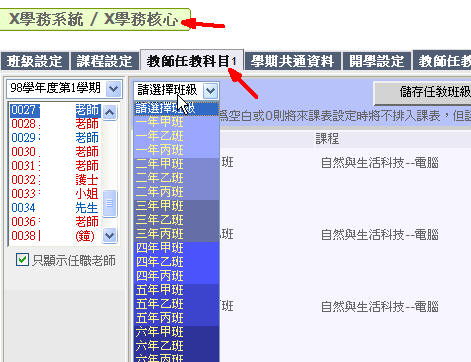The height and width of the screenshot is (362, 471).
Task: Choose 三年丙班 from class list
Action: click(x=176, y=234)
